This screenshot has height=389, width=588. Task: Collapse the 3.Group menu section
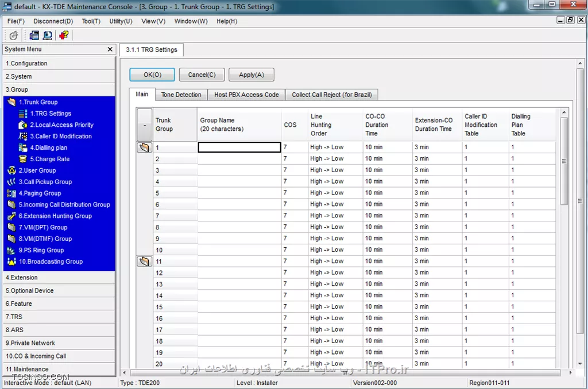click(59, 90)
